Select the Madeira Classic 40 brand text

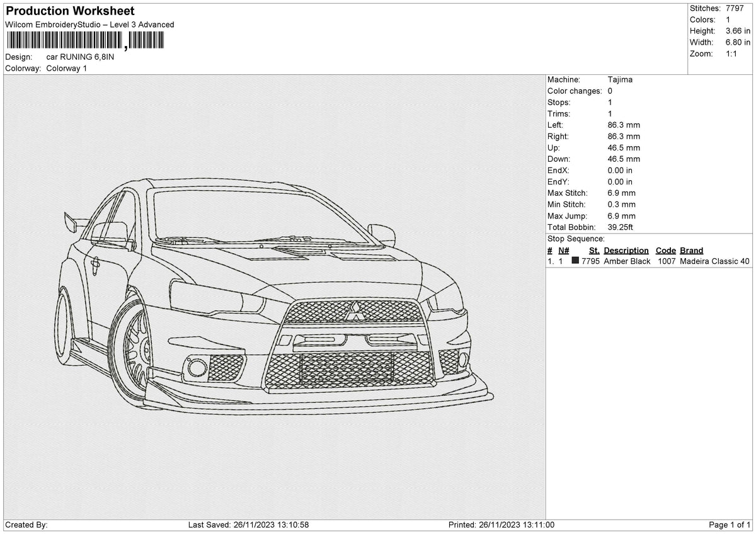coord(715,261)
